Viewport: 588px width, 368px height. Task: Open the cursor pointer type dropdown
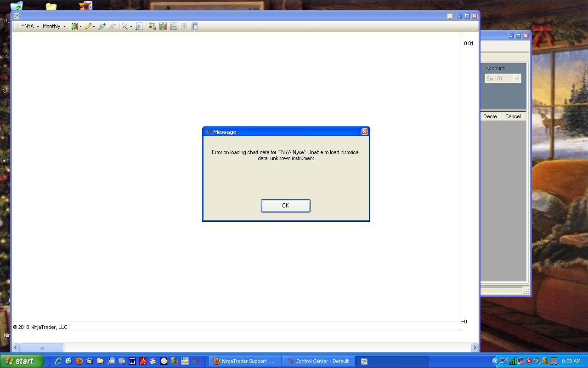127,27
